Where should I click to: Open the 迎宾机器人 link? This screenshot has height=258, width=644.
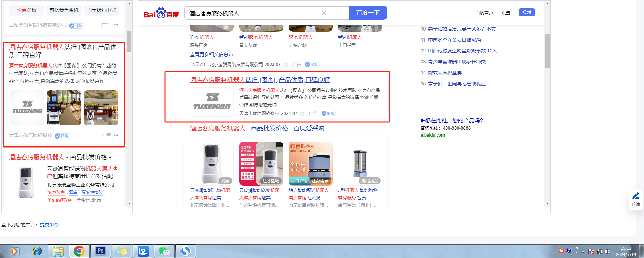point(202,37)
